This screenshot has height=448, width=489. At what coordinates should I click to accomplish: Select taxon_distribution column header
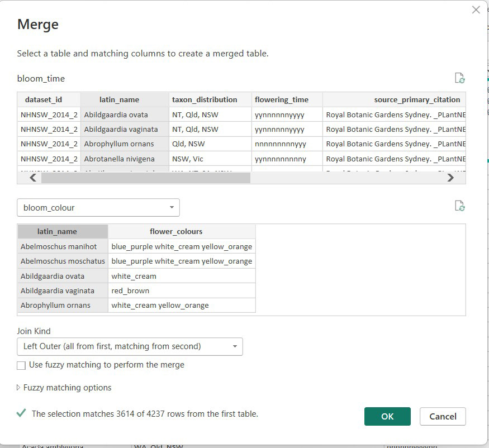click(210, 100)
